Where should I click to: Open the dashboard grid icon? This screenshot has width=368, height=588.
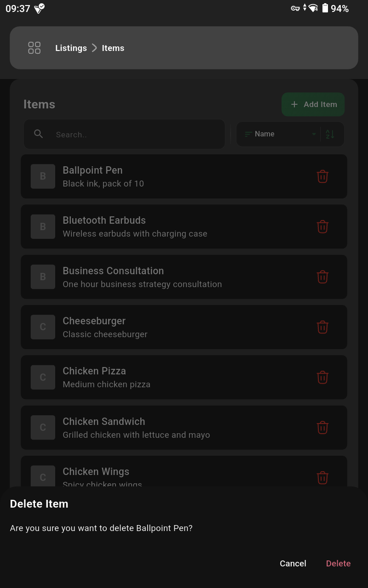[x=34, y=48]
